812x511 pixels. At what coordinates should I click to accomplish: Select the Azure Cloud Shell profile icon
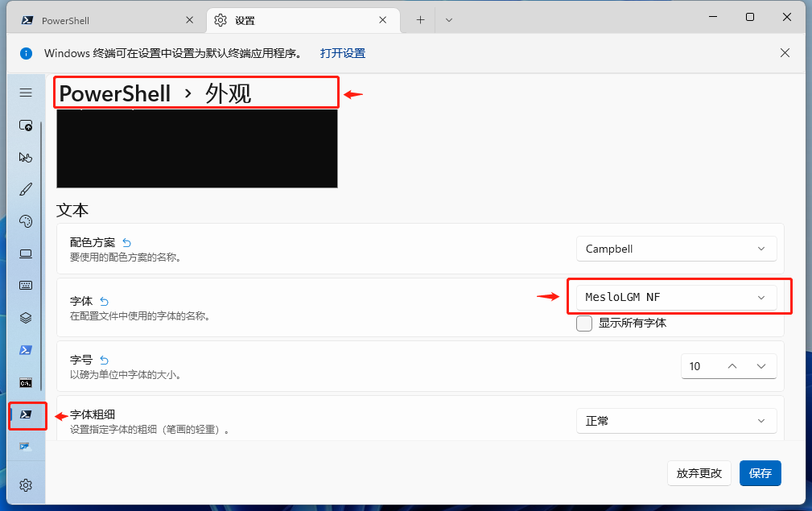pyautogui.click(x=26, y=447)
